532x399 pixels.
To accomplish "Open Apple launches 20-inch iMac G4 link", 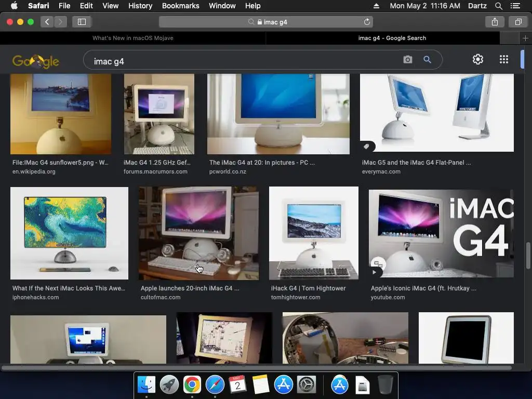I will point(190,288).
